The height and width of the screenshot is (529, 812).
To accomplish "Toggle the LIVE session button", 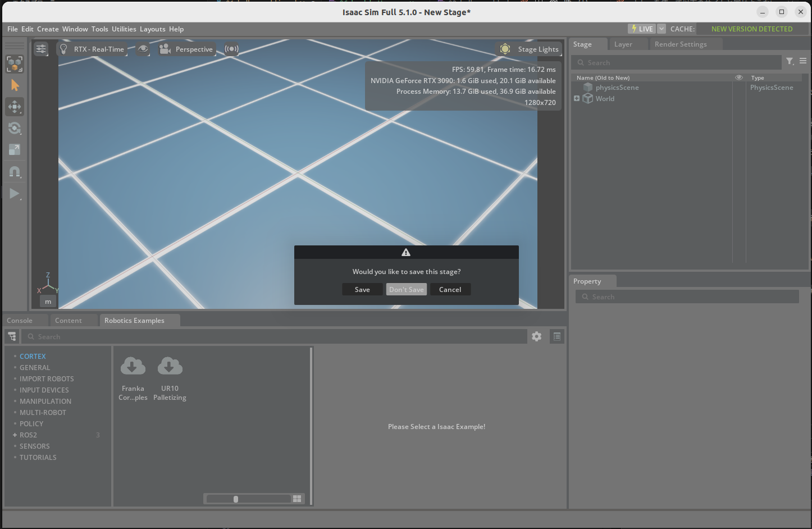I will click(x=642, y=29).
